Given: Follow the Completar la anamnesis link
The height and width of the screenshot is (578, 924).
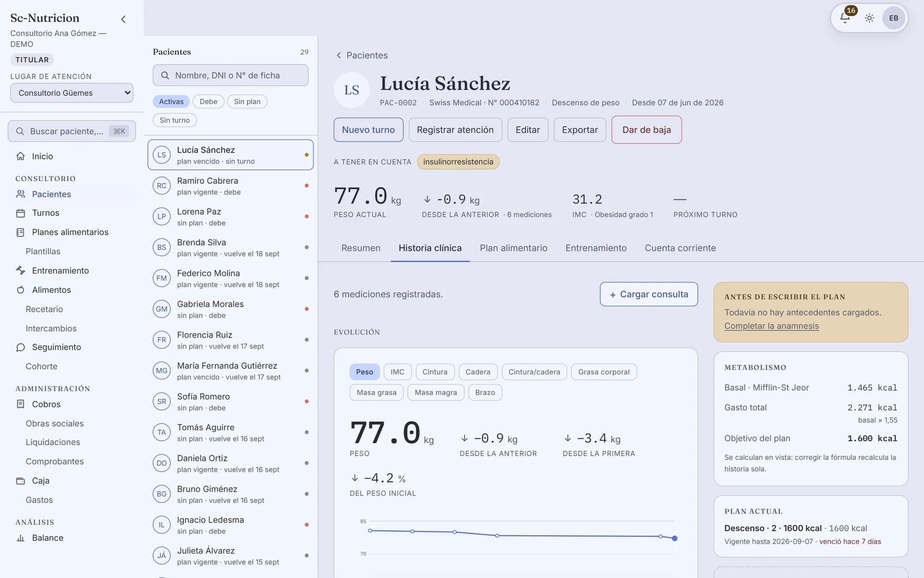Looking at the screenshot, I should [x=771, y=326].
